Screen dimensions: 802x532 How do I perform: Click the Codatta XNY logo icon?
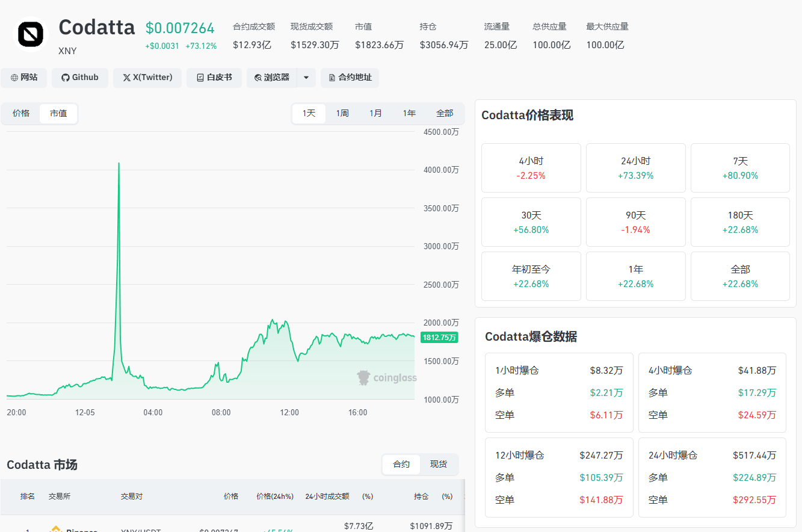(x=31, y=35)
